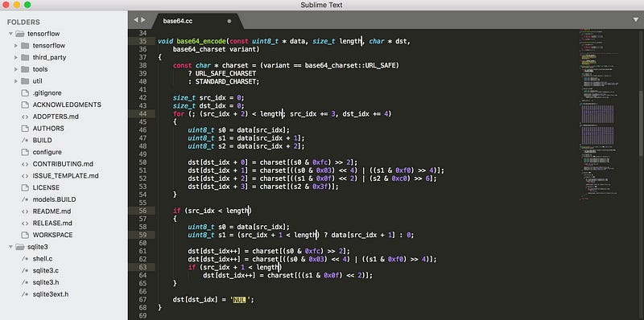The image size is (644, 320).
Task: Click the util folder icon
Action: point(25,81)
